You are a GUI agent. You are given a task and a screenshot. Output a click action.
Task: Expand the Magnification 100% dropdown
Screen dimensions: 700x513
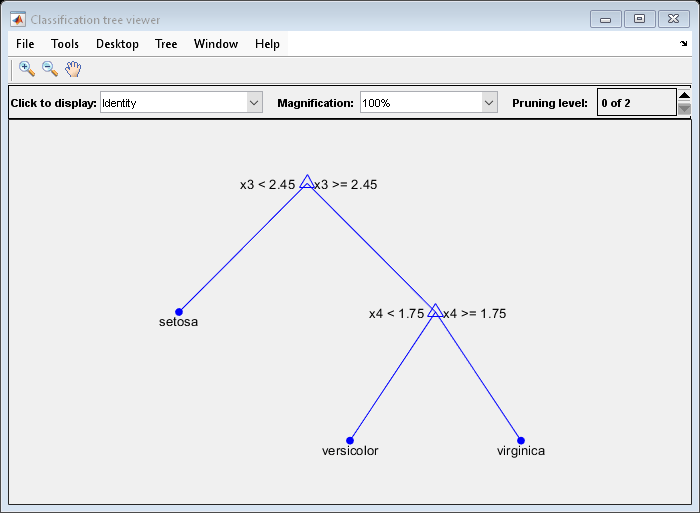click(489, 103)
